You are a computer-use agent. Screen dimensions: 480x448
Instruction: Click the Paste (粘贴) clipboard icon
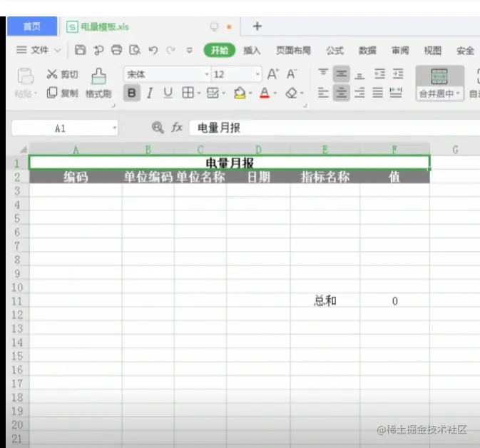(x=26, y=76)
